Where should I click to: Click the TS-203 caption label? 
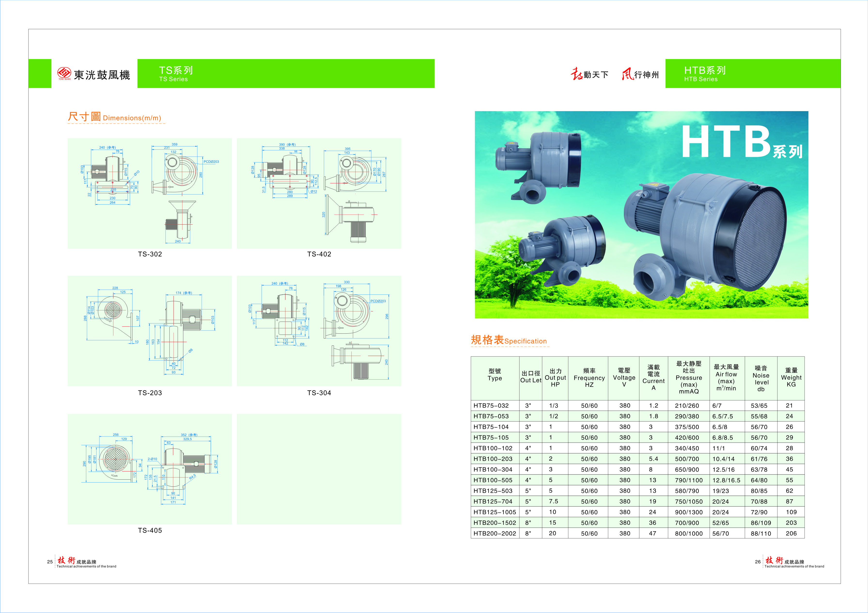(150, 393)
